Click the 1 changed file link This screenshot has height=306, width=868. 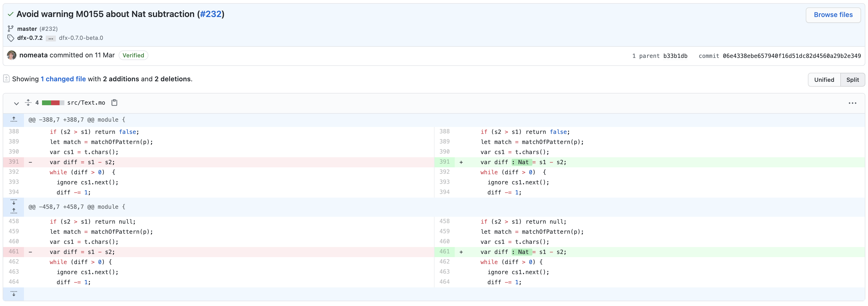click(x=63, y=79)
